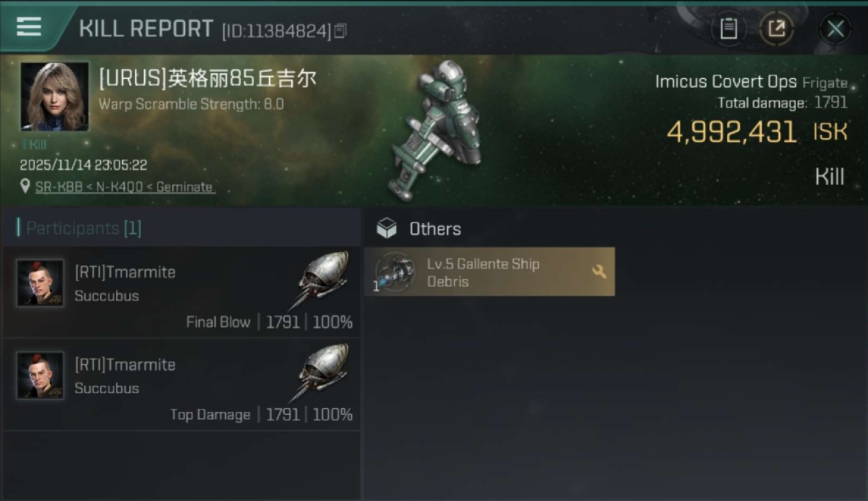Click the location pin icon
The height and width of the screenshot is (501, 868).
pyautogui.click(x=25, y=187)
